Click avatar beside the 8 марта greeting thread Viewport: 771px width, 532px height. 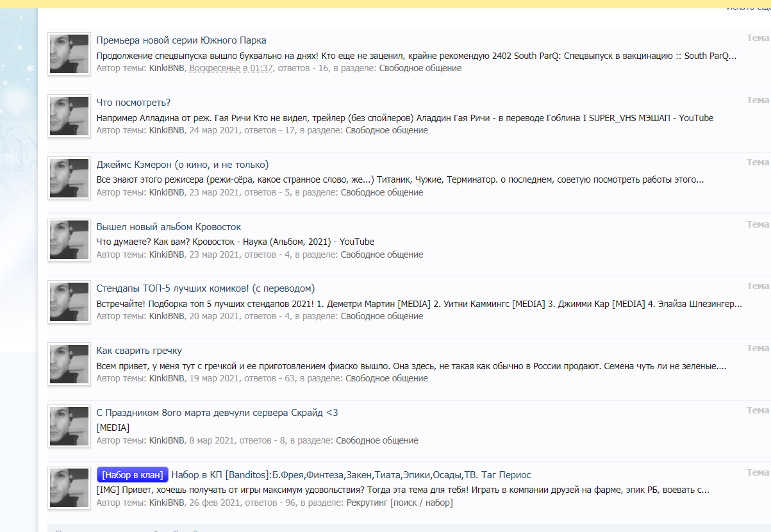69,426
